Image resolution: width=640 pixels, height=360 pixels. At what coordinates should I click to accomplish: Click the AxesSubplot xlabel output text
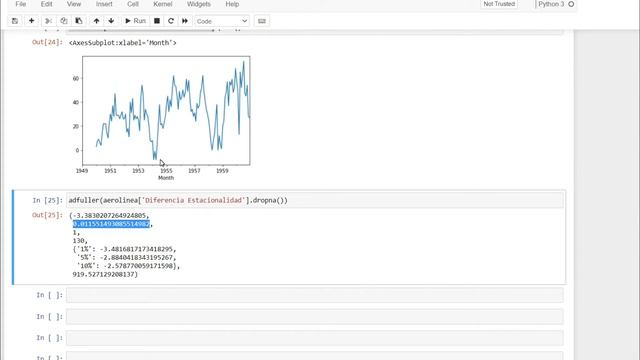[122, 42]
